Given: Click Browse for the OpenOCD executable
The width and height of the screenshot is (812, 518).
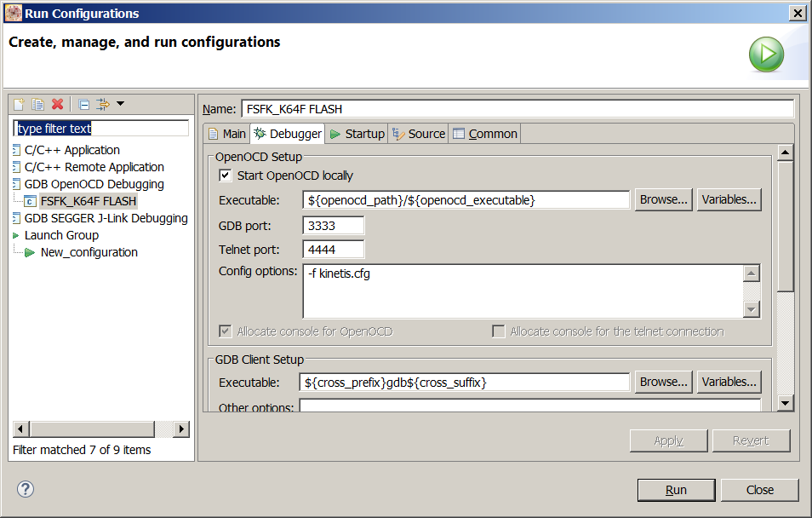Looking at the screenshot, I should (x=663, y=199).
